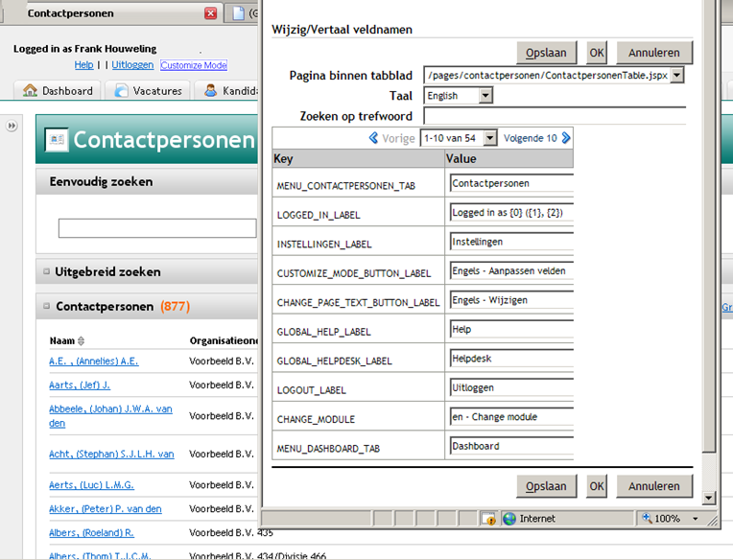Open the Taal language dropdown
733x560 pixels.
point(485,96)
